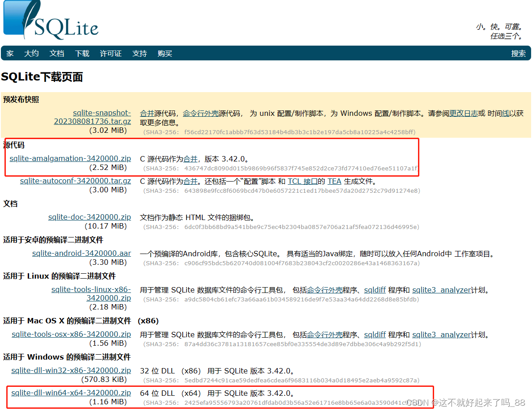Viewport: 532px width, 411px height.
Task: Open the 大约 page from navigation
Action: tap(31, 53)
